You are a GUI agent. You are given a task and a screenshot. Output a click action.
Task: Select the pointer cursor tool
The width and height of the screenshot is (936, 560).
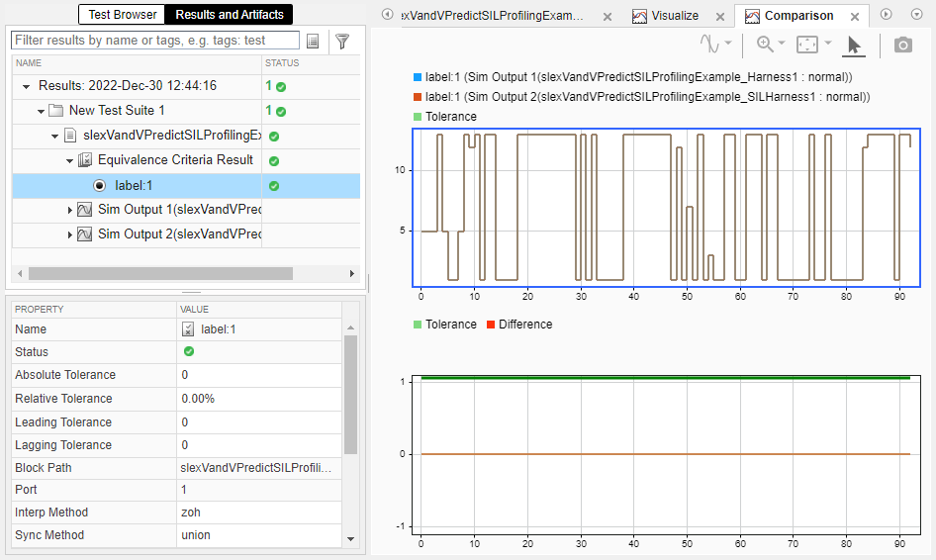tap(855, 45)
